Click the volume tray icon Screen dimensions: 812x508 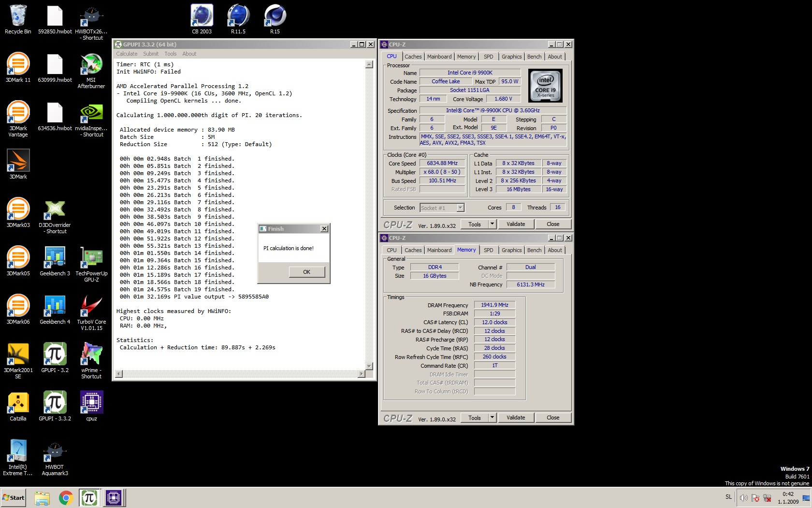click(x=743, y=498)
